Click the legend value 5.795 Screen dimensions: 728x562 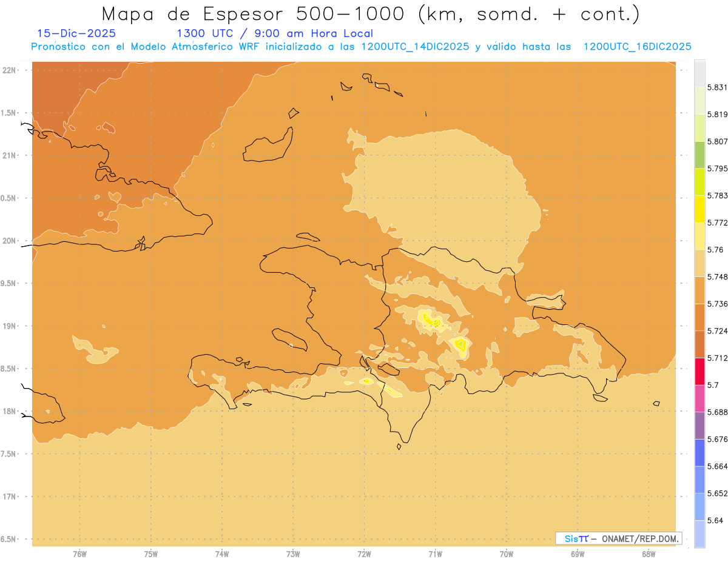717,169
